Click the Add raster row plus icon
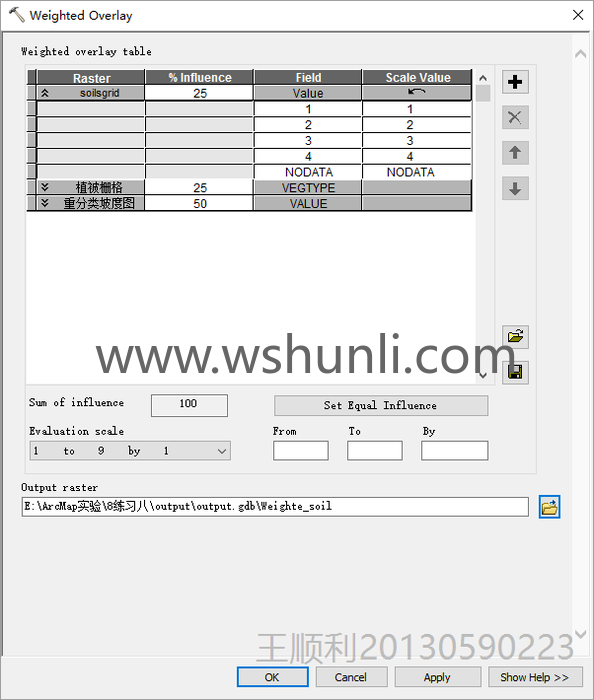Viewport: 594px width, 700px height. coord(515,82)
